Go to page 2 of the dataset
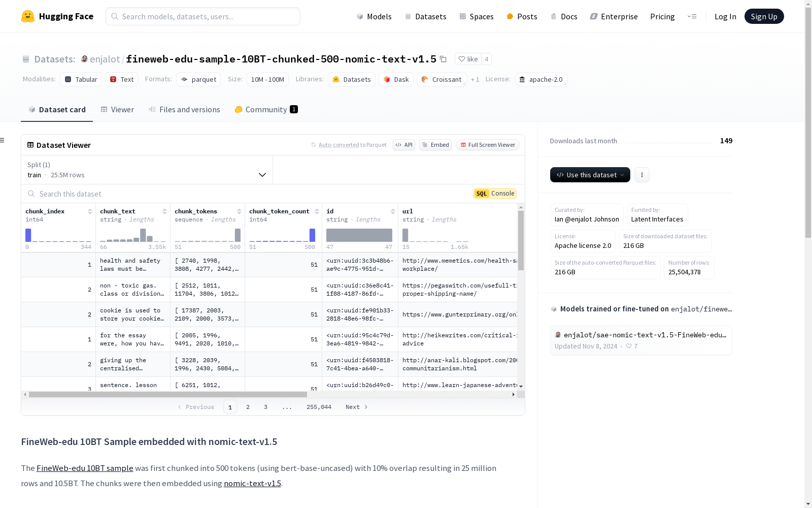Viewport: 812px width, 508px height. (248, 407)
